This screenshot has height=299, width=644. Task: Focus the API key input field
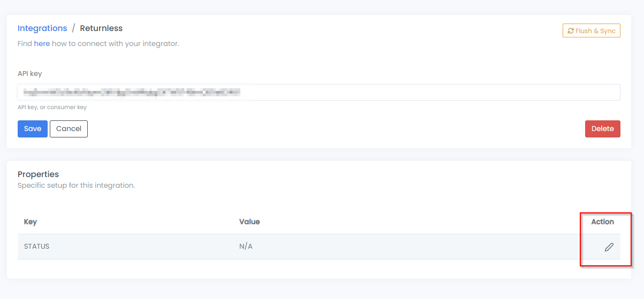319,92
